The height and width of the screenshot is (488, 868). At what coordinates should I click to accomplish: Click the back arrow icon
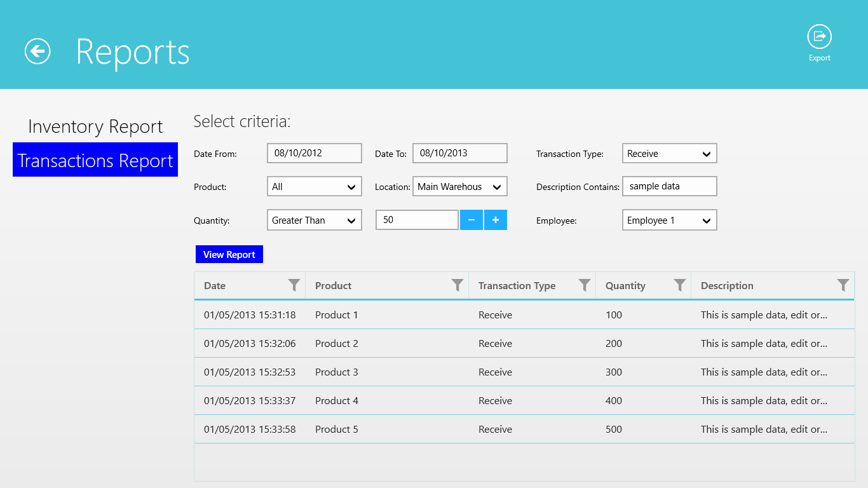tap(37, 51)
